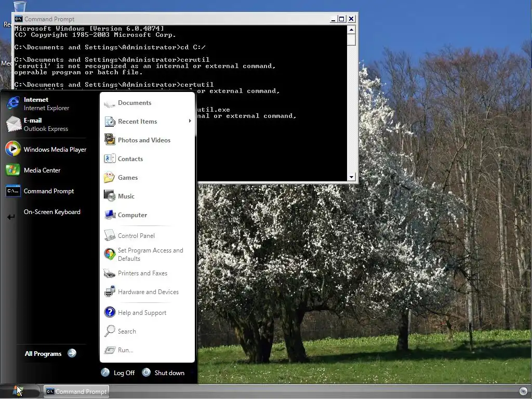Viewport: 532px width, 399px height.
Task: Click the Computer label
Action: pyautogui.click(x=132, y=215)
